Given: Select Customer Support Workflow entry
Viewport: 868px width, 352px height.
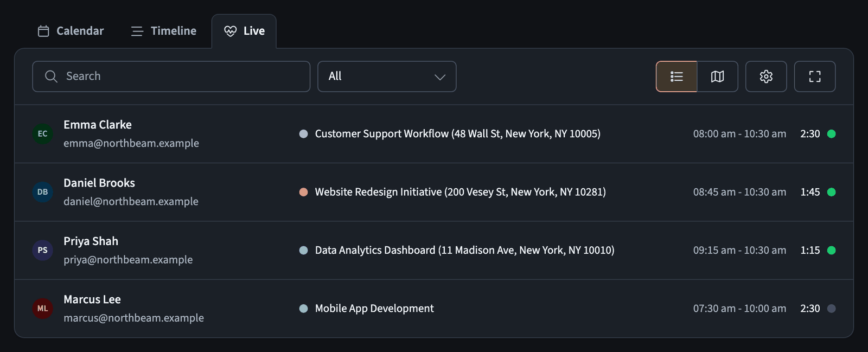Looking at the screenshot, I should click(457, 134).
